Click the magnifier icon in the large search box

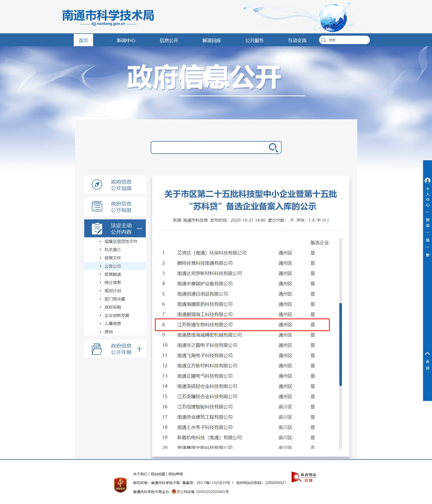pyautogui.click(x=273, y=148)
